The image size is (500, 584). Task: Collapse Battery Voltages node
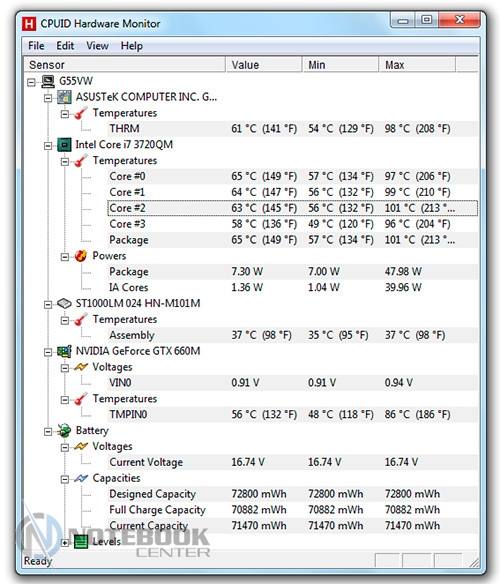(x=65, y=448)
